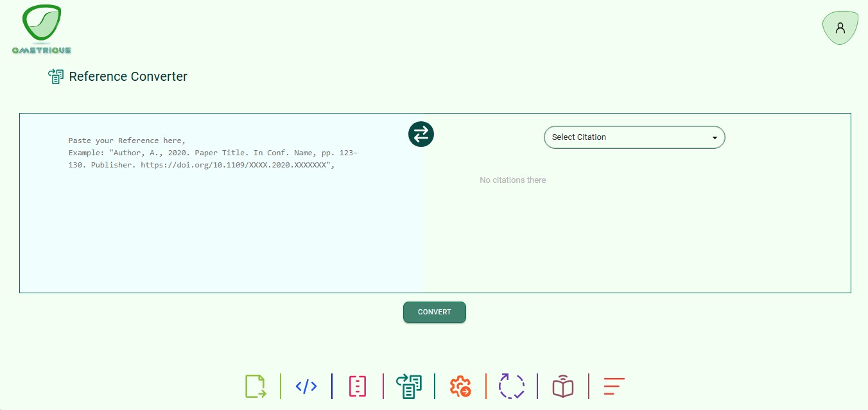
Task: Click the caret arrow in Select Citation
Action: coord(715,138)
